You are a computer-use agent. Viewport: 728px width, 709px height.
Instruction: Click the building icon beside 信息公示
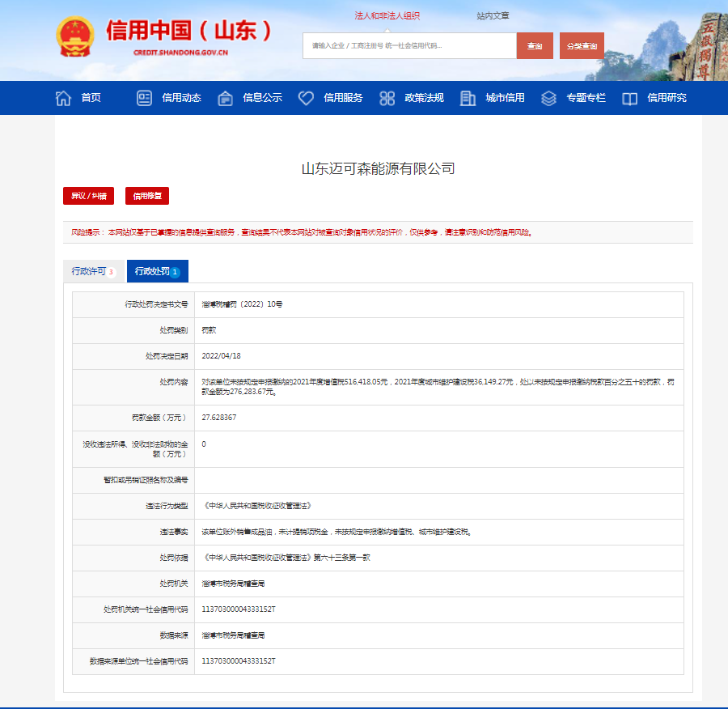(225, 98)
